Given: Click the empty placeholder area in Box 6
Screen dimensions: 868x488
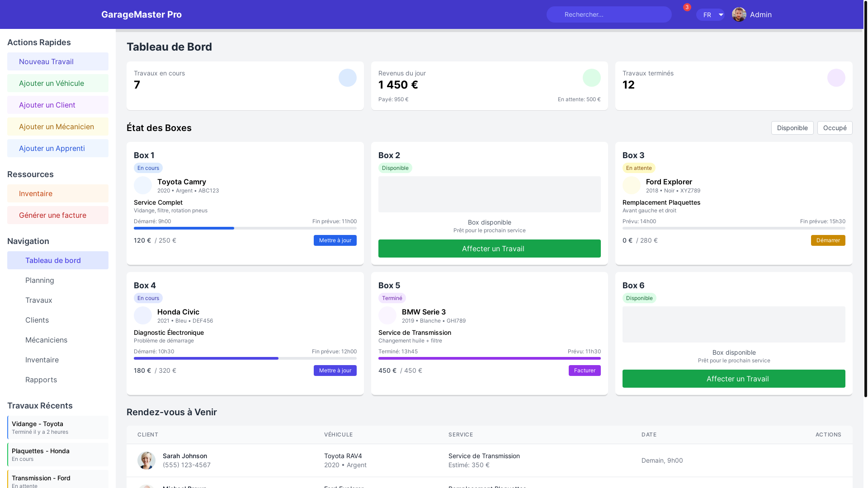Looking at the screenshot, I should click(x=734, y=324).
